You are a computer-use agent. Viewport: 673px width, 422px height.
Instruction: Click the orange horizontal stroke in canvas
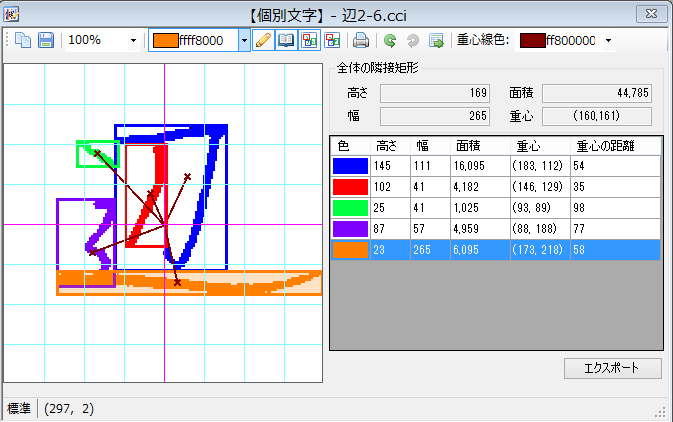[189, 283]
